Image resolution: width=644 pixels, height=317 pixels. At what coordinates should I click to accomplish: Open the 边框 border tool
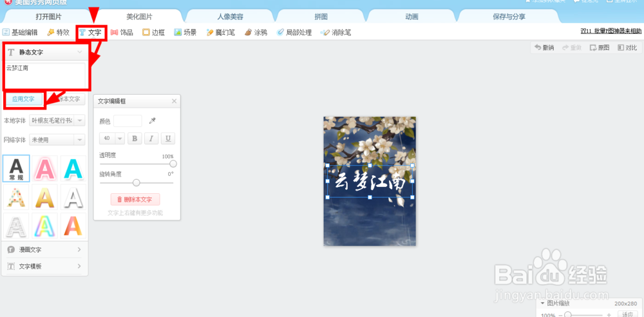(x=154, y=32)
